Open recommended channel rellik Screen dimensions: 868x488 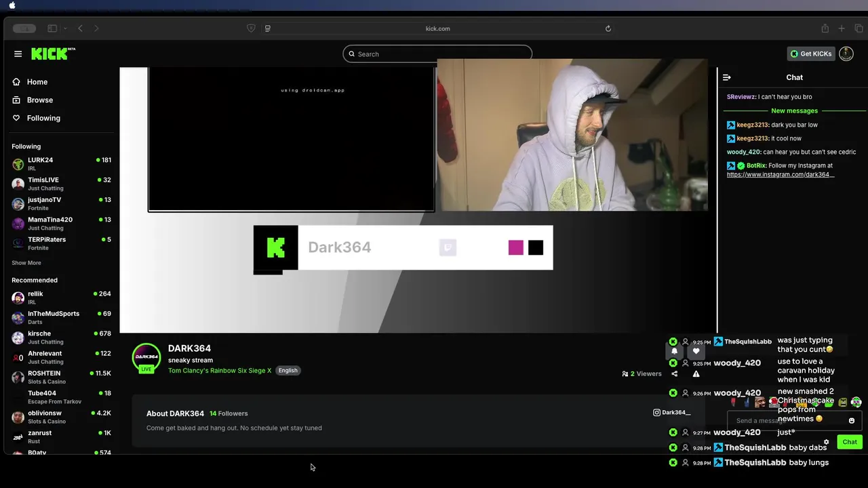[x=61, y=298]
